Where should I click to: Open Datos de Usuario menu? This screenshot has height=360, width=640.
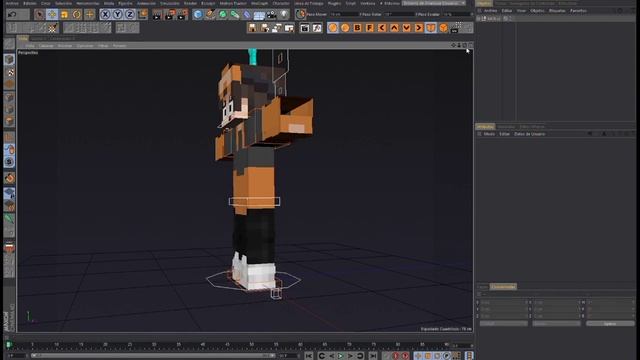click(x=529, y=134)
